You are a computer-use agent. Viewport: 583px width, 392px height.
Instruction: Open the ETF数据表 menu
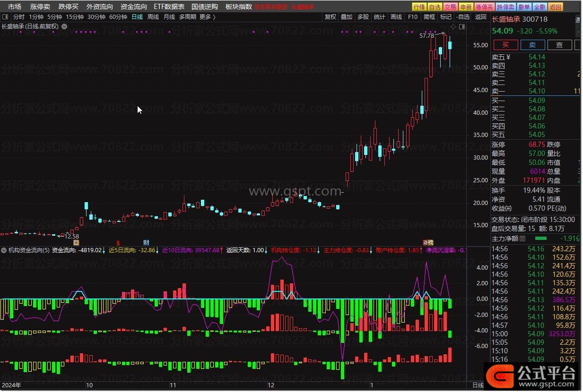(x=169, y=7)
